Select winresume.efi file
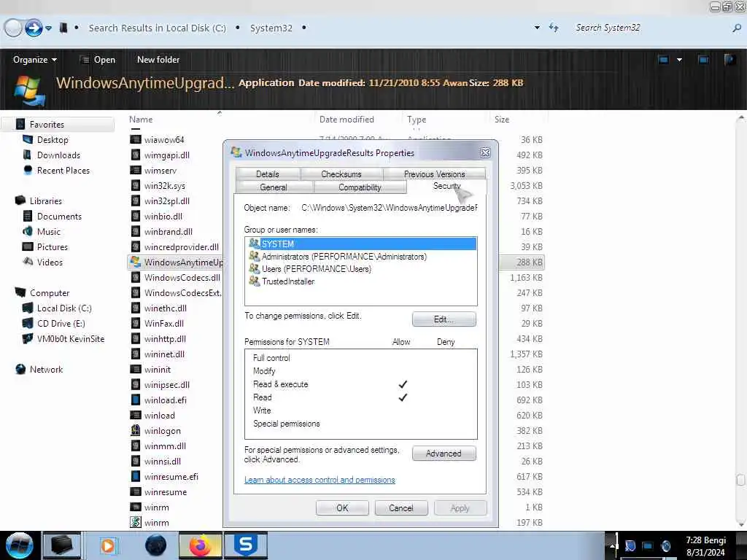The height and width of the screenshot is (560, 747). pos(171,477)
